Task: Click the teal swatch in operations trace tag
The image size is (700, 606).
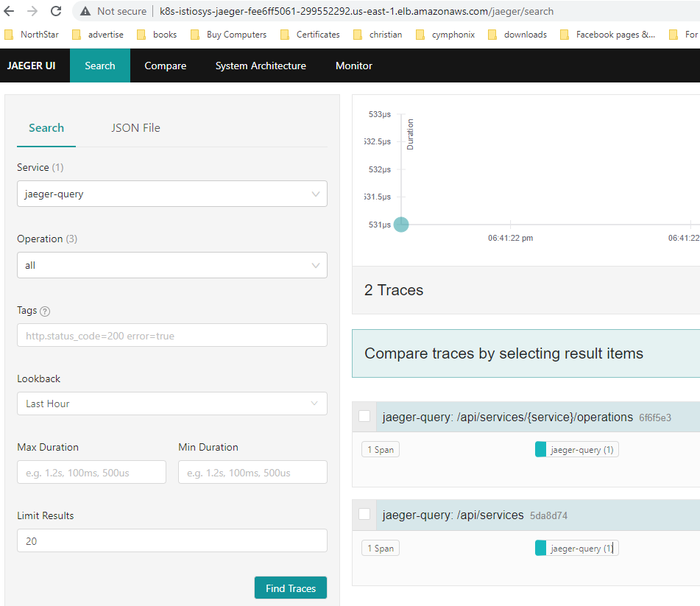Action: click(x=540, y=450)
